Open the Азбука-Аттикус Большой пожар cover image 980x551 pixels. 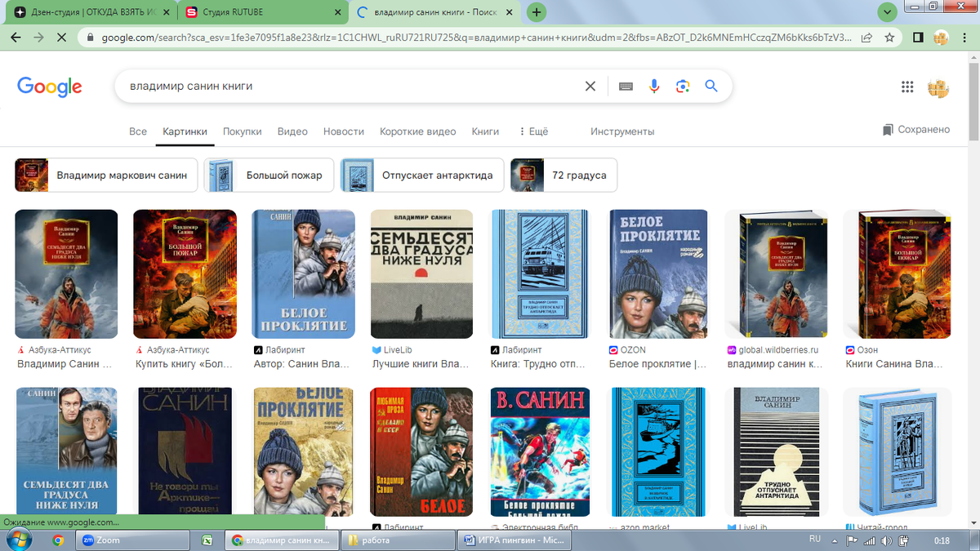pyautogui.click(x=185, y=274)
